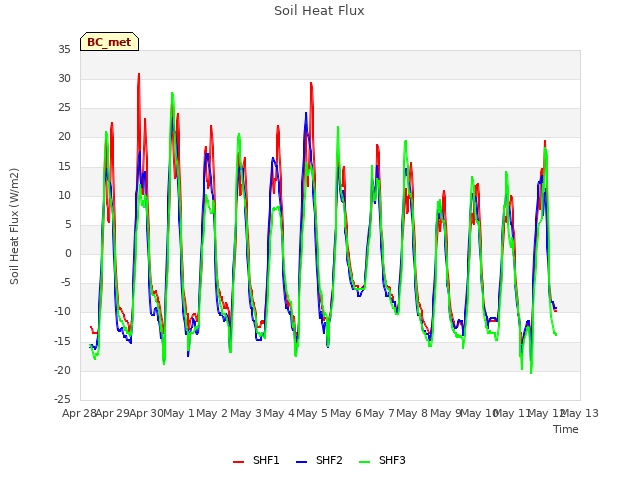
Task: Click the 35 y-axis tick label
Action: (x=64, y=49)
